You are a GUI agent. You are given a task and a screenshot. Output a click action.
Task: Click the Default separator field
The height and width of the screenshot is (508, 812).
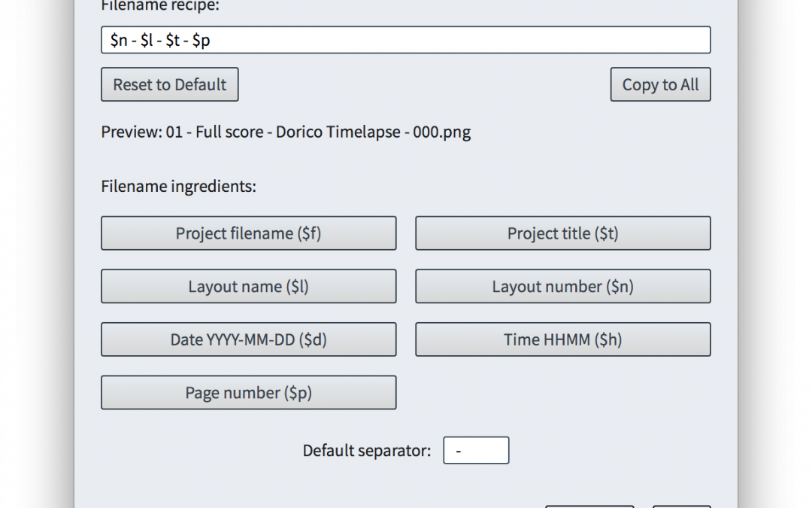click(x=476, y=451)
